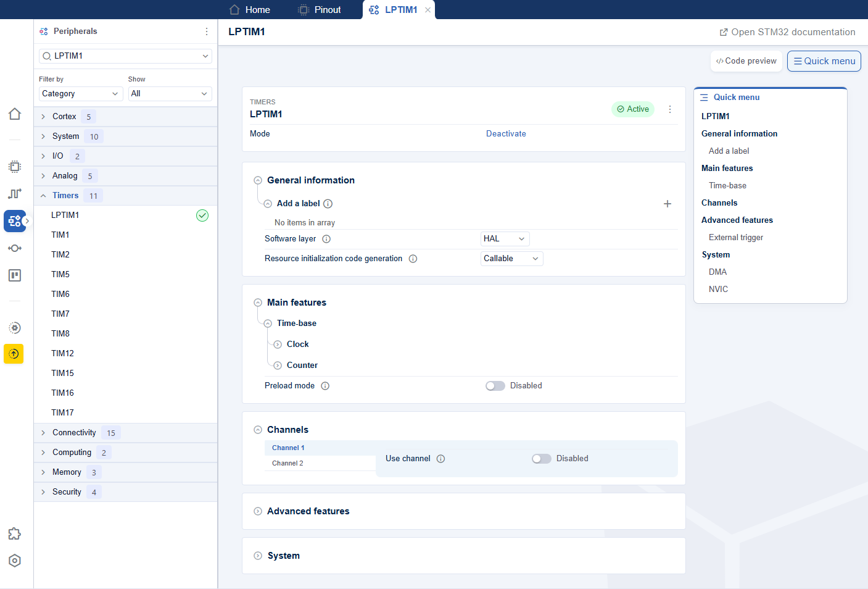Viewport: 868px width, 589px height.
Task: Open the Peripherals panel three-dot menu
Action: click(207, 31)
